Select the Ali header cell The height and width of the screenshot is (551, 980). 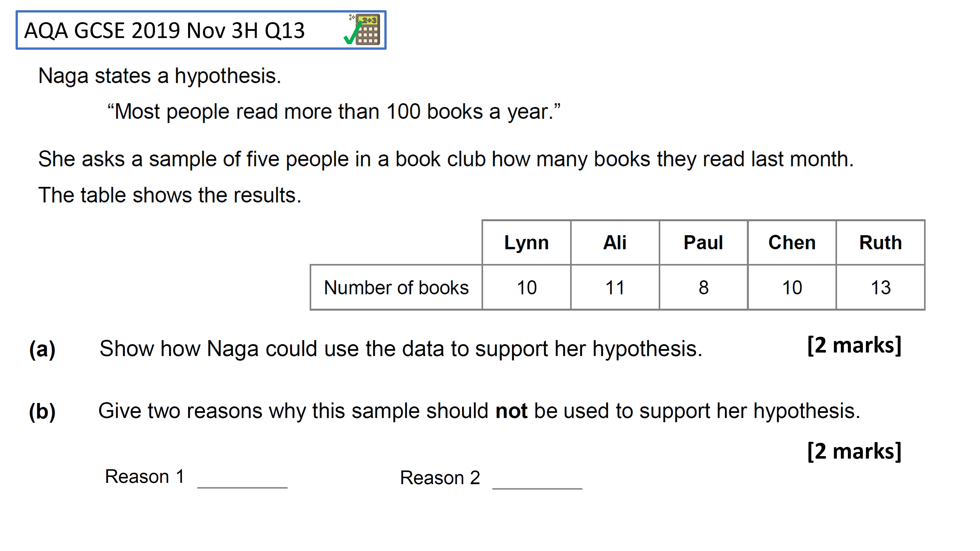615,243
